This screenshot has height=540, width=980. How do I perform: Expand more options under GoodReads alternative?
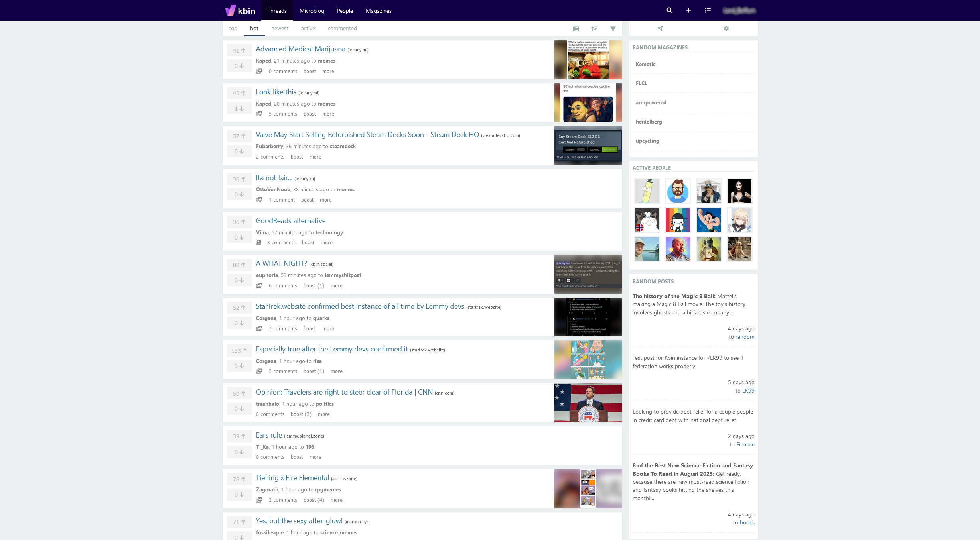pos(326,242)
